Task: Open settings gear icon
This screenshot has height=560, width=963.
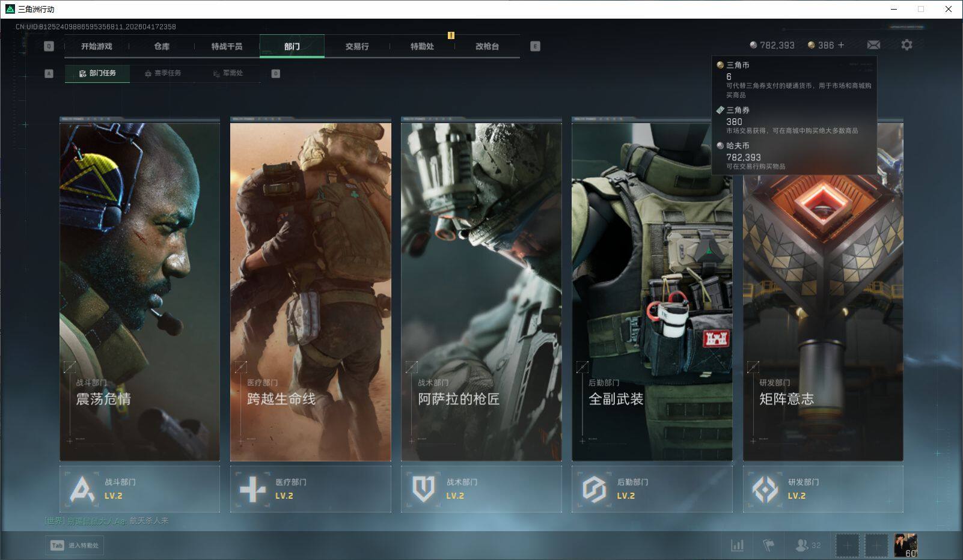Action: (906, 45)
